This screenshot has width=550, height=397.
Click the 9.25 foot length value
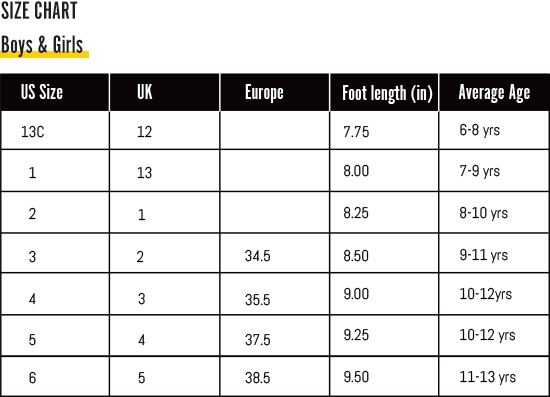tap(356, 335)
